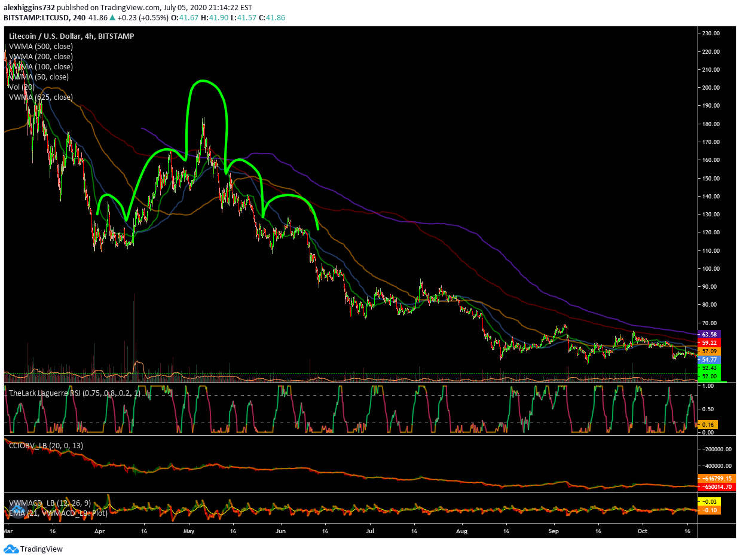The height and width of the screenshot is (560, 740).
Task: Click the TradingView cloud logo below the chart
Action: 11,549
